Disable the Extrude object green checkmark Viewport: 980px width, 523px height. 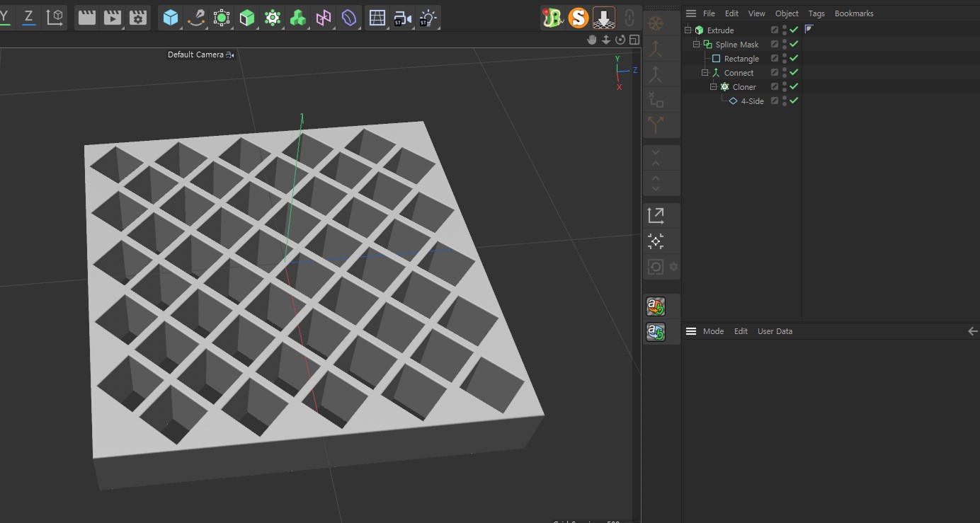coord(794,30)
